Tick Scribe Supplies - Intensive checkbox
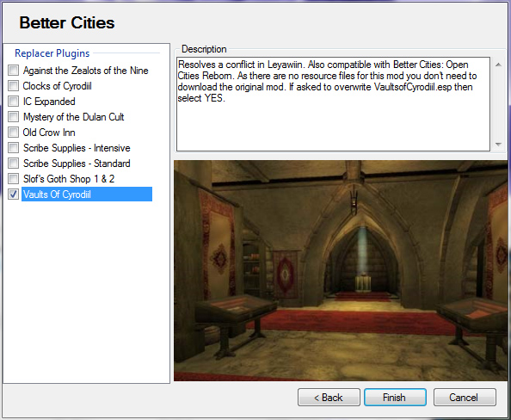The width and height of the screenshot is (511, 420). coord(14,148)
